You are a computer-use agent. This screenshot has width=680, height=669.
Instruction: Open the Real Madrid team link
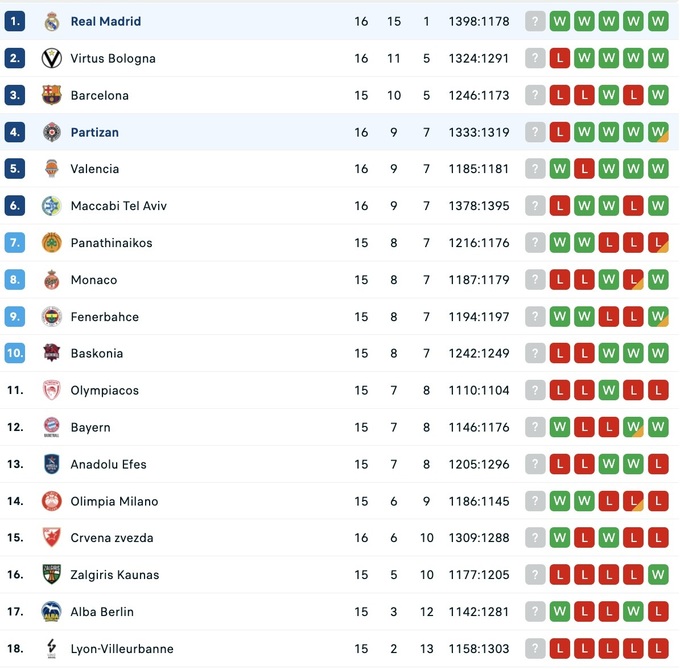click(105, 21)
